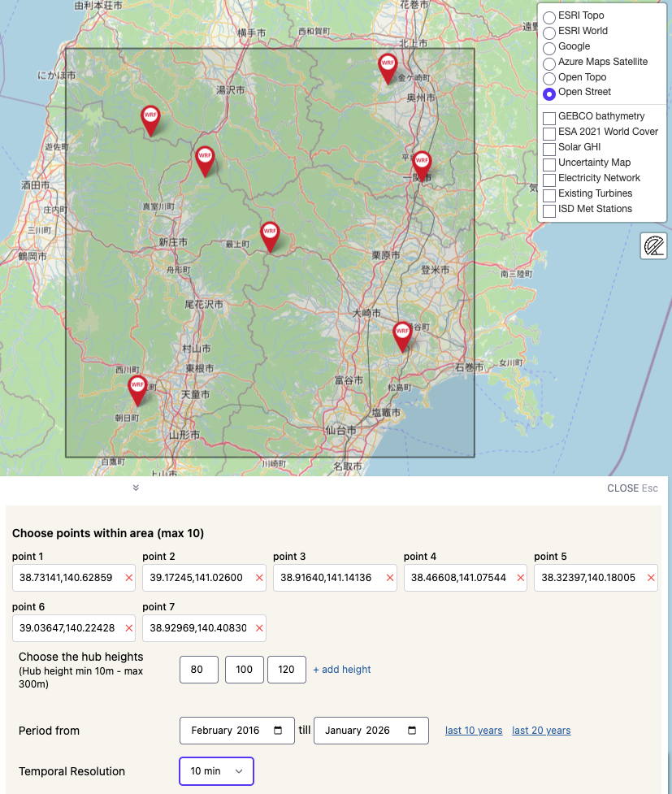
Task: Open the protractor measurement tool on the map
Action: [653, 245]
